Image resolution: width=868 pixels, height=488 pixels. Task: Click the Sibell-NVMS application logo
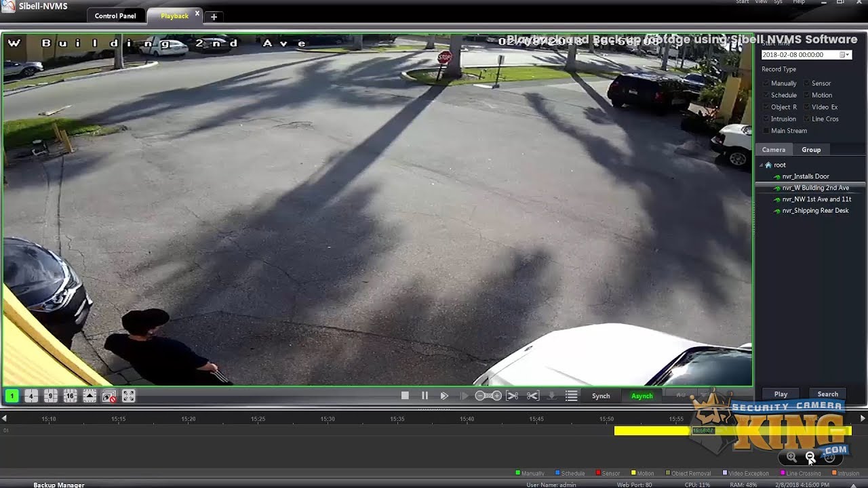[x=8, y=7]
